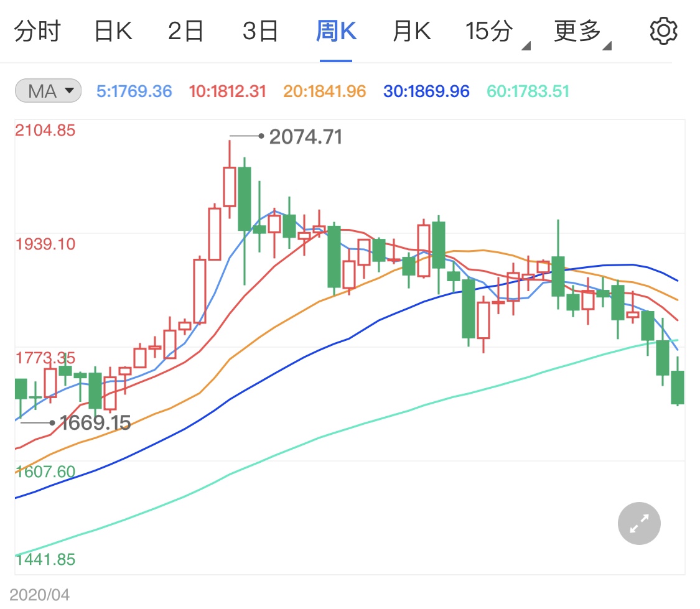Select the 周K weekly tab
The height and width of the screenshot is (609, 700).
[336, 31]
